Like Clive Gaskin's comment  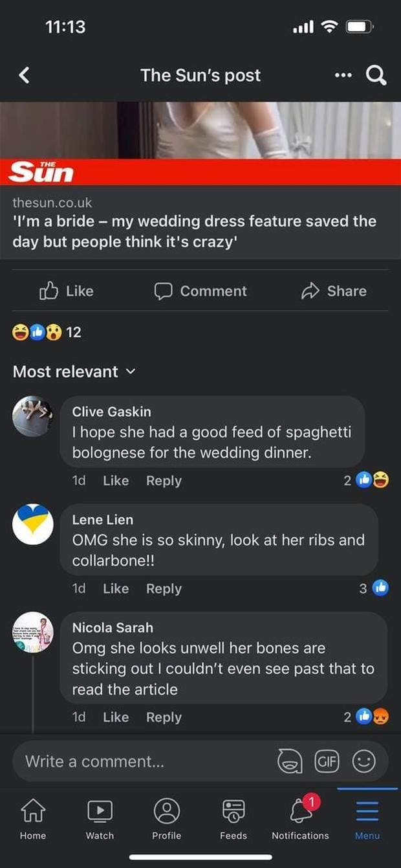point(116,481)
